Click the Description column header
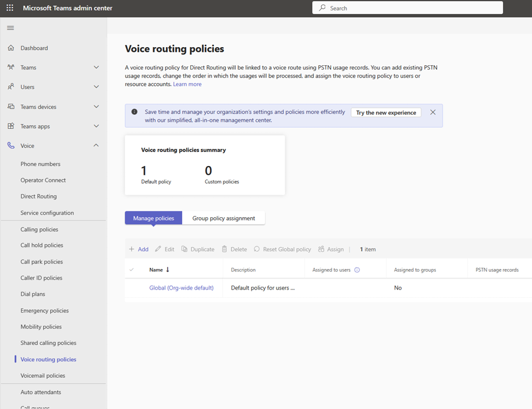 (243, 270)
